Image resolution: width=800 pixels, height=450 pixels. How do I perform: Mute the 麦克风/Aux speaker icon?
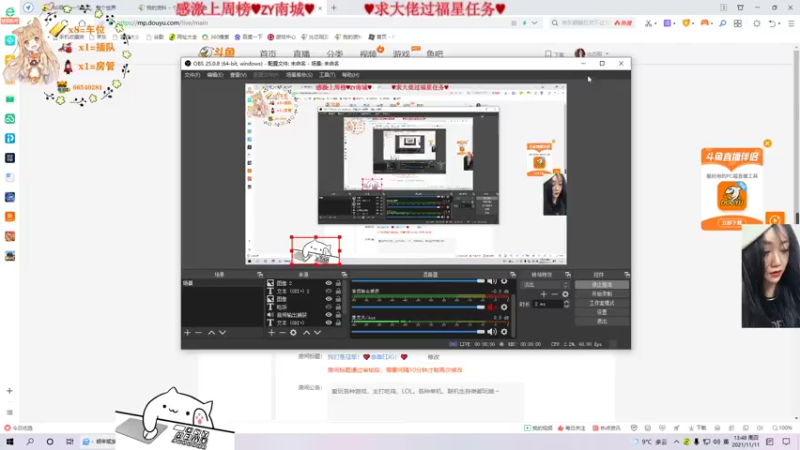492,332
